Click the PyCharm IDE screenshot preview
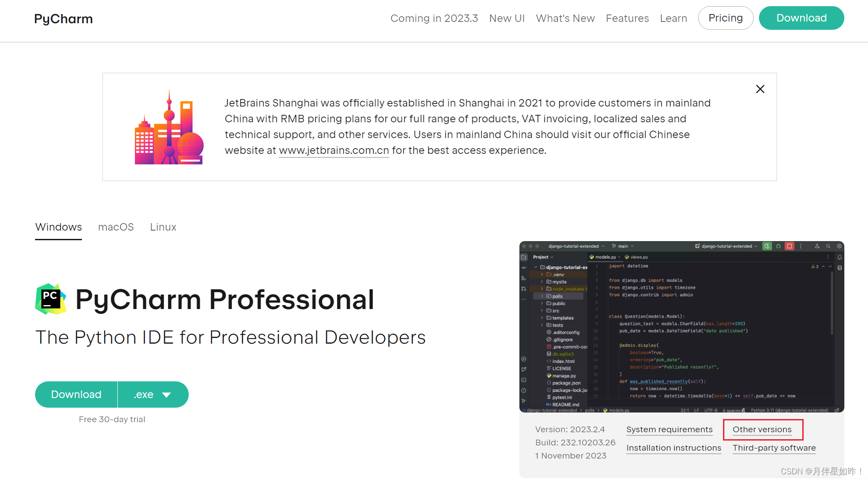Image resolution: width=868 pixels, height=480 pixels. click(681, 327)
